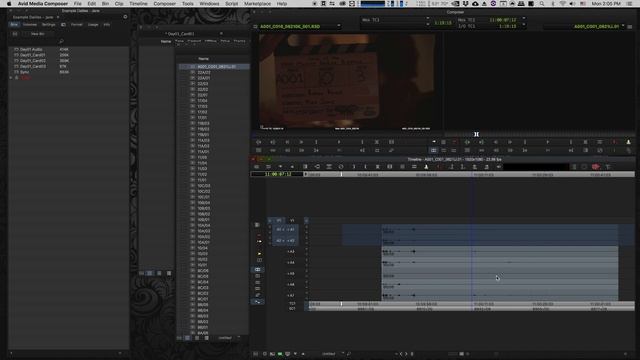Open the bin view Untitled dropdown
Viewport: 640px width, 360px height.
[228, 338]
